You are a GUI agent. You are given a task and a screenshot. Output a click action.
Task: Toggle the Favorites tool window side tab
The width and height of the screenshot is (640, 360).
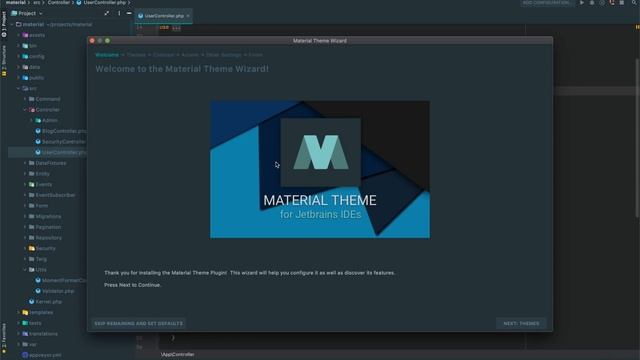4,338
